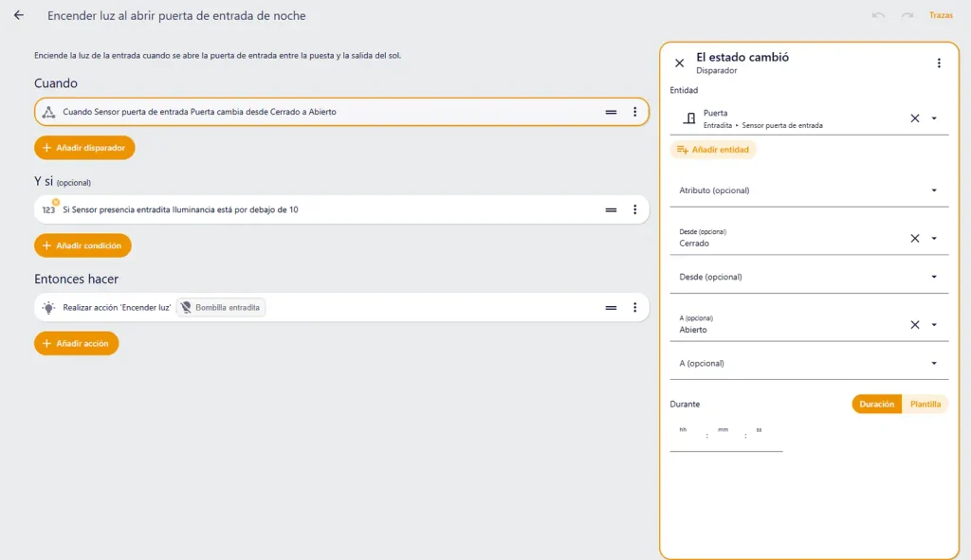Image resolution: width=971 pixels, height=560 pixels.
Task: Close the El estado cambió panel
Action: click(679, 63)
